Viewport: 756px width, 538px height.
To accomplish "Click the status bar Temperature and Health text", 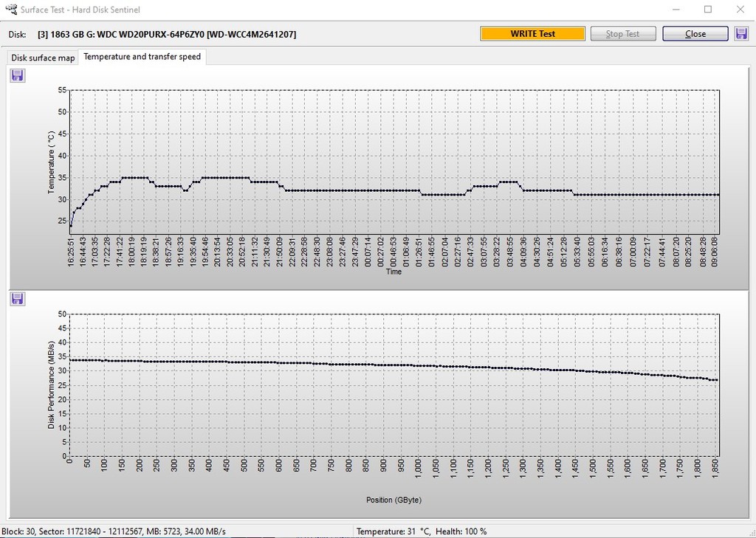I will [422, 531].
